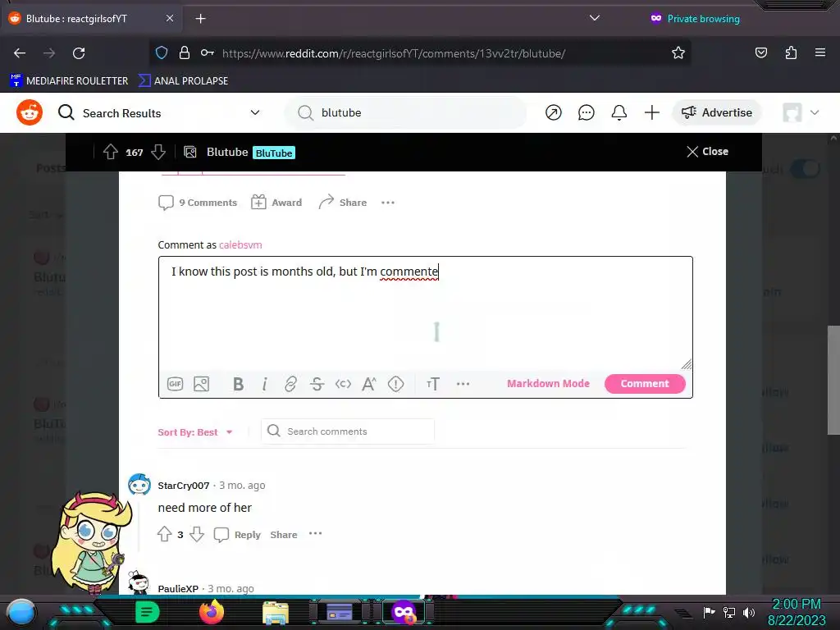840x630 pixels.
Task: Click inside the comment text area
Action: (x=426, y=313)
